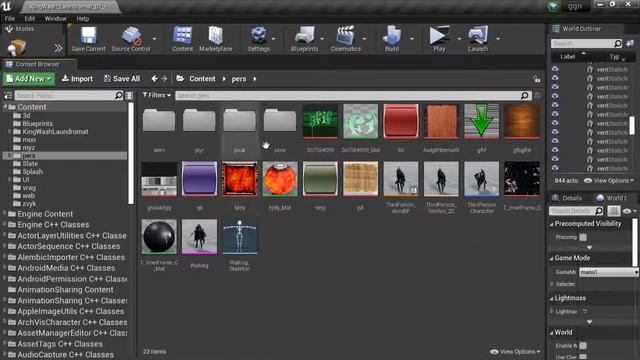Open the GameMode Override dropdown
Image resolution: width=640 pixels, height=360 pixels.
609,272
